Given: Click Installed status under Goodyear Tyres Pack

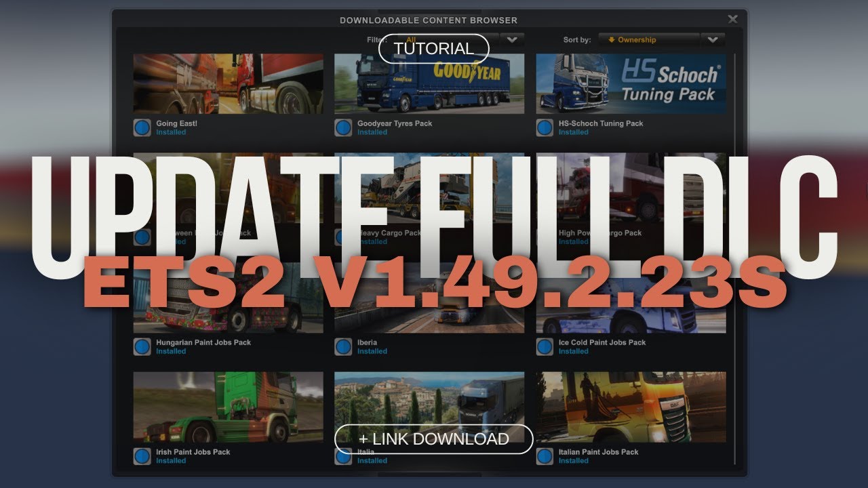Looking at the screenshot, I should tap(372, 132).
